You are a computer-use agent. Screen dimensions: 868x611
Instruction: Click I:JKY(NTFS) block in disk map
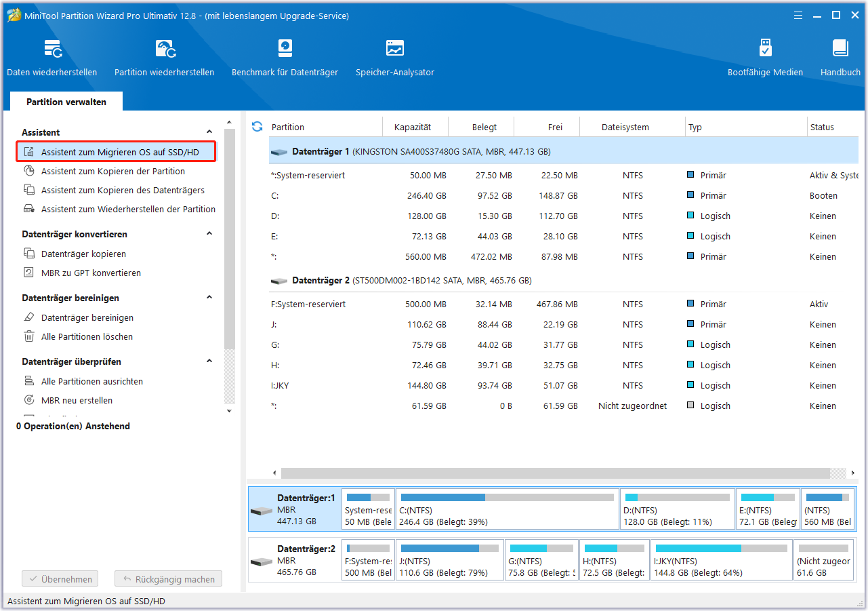point(722,560)
